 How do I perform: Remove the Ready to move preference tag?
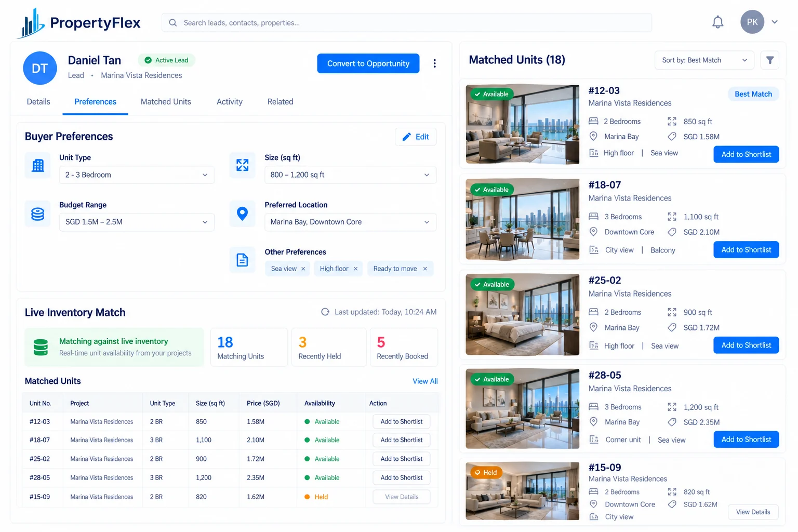425,269
